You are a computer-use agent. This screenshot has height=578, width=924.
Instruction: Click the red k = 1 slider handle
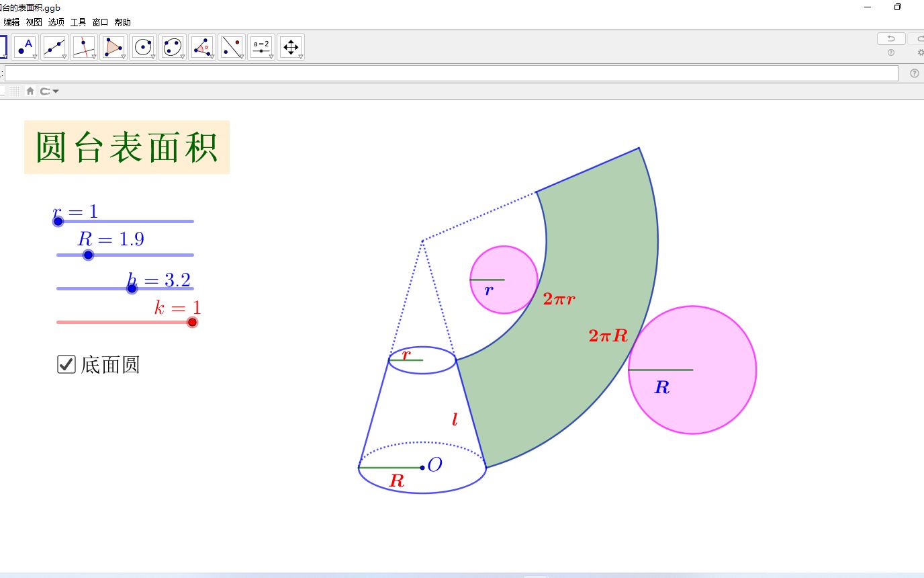point(193,322)
